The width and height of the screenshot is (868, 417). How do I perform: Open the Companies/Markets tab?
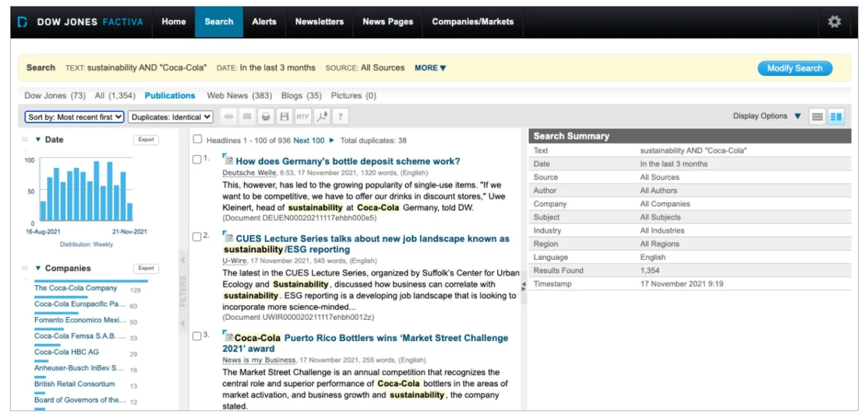(x=473, y=22)
